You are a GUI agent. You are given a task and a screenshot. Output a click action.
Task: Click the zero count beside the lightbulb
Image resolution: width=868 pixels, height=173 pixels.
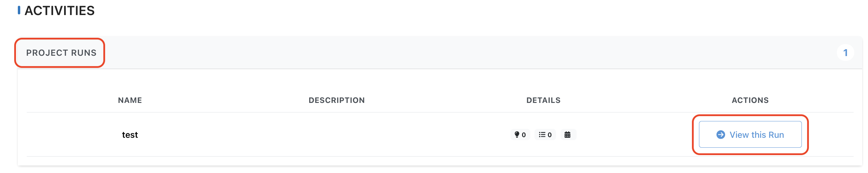524,135
